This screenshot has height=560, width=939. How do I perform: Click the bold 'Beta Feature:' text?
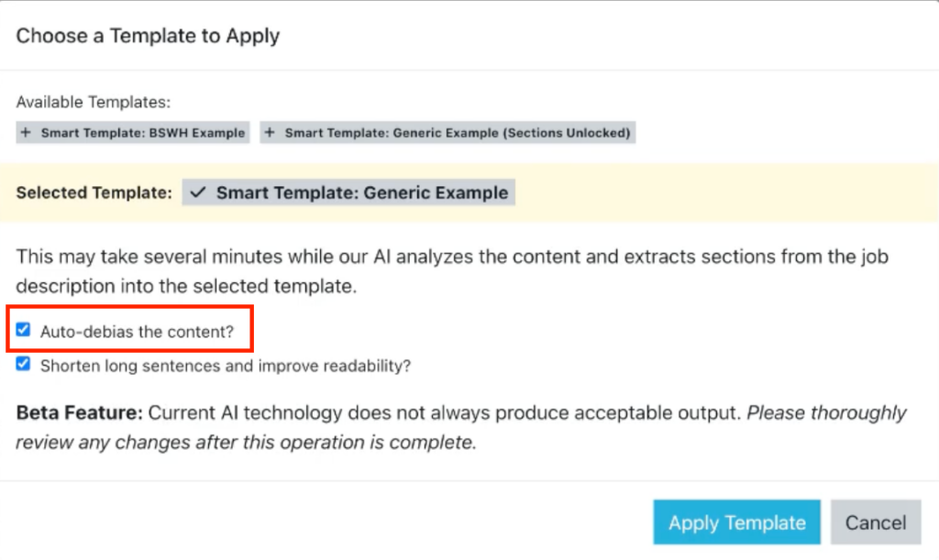coord(79,413)
